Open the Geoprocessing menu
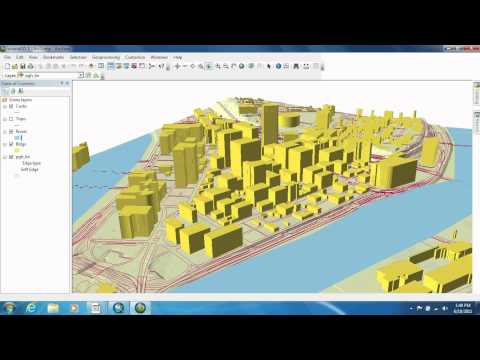The height and width of the screenshot is (360, 480). pyautogui.click(x=106, y=57)
